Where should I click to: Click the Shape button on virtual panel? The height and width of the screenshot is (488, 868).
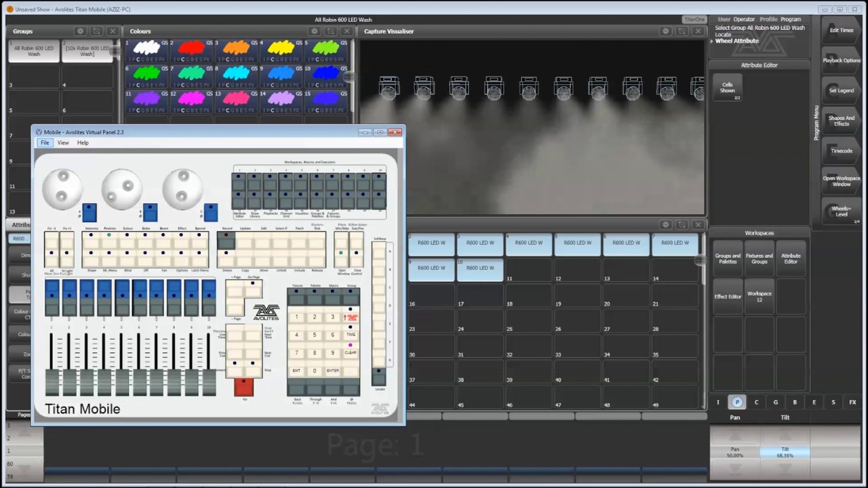pyautogui.click(x=91, y=258)
